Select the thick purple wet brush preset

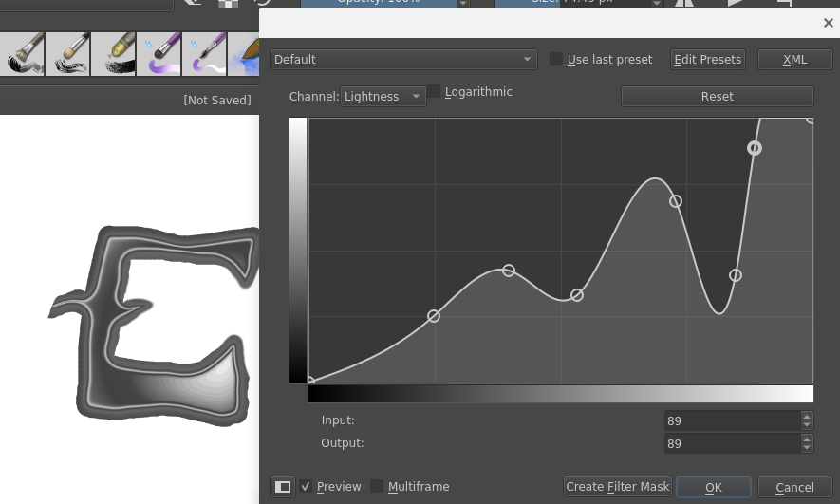coord(159,54)
